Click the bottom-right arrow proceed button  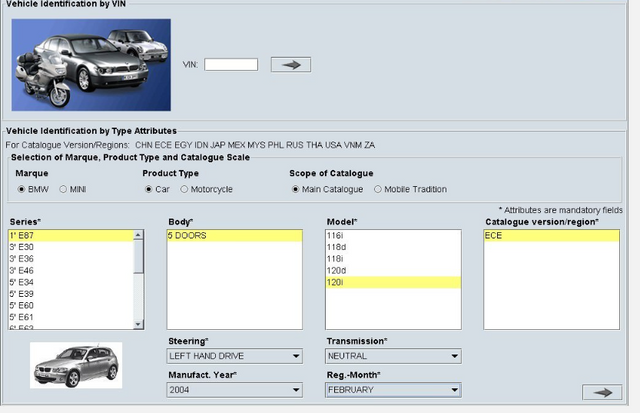(x=601, y=392)
